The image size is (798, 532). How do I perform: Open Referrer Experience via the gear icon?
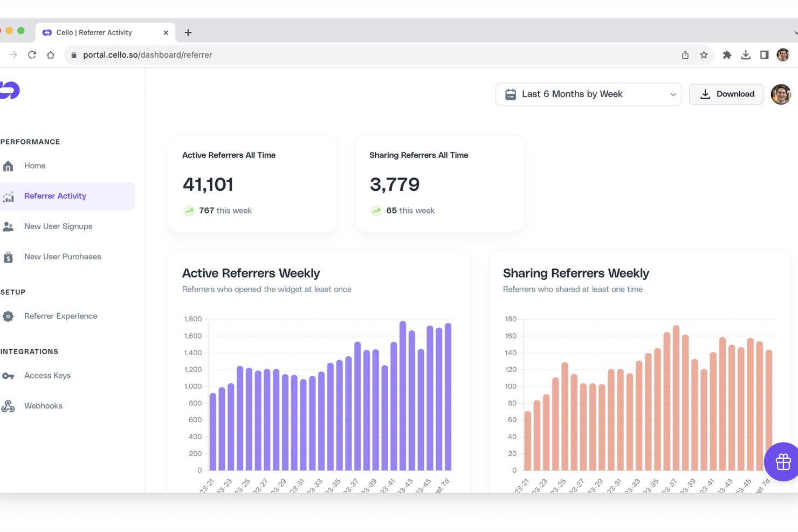coord(9,316)
